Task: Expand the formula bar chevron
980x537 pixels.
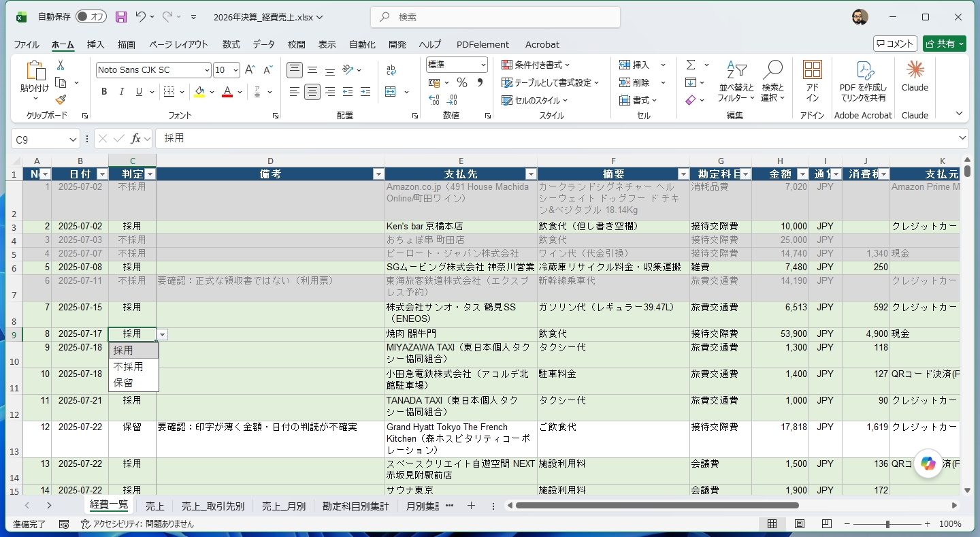Action: 962,138
